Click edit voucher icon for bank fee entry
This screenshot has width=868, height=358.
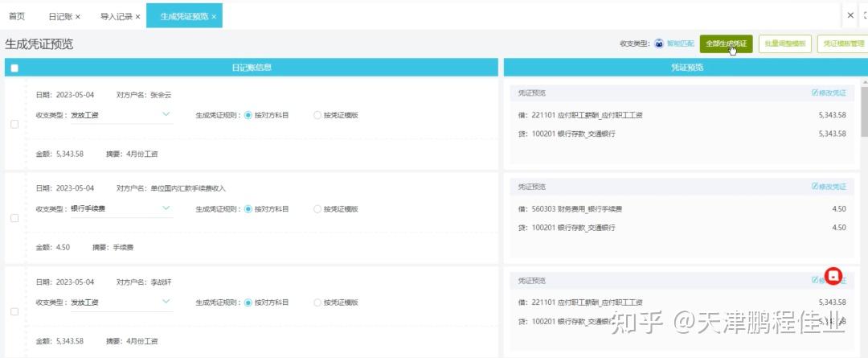[x=814, y=187]
